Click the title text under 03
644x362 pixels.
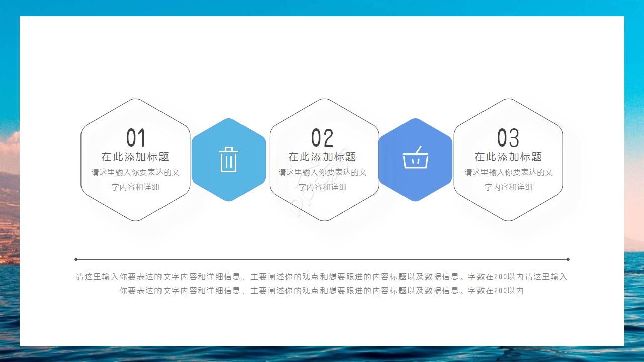508,157
